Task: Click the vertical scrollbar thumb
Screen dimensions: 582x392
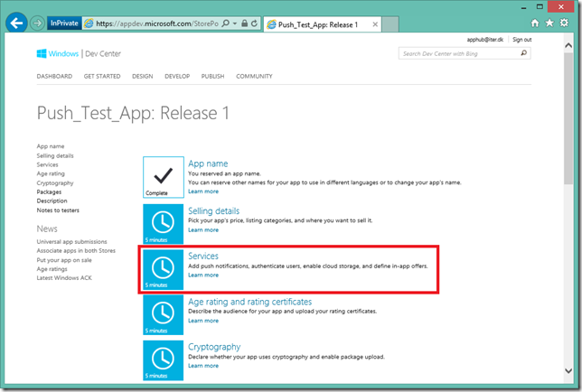Action: point(568,118)
